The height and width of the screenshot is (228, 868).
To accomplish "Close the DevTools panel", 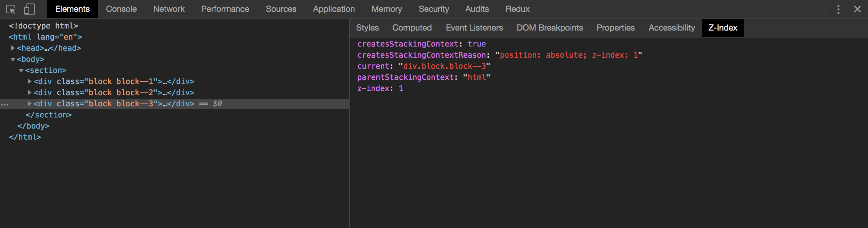I will 858,9.
